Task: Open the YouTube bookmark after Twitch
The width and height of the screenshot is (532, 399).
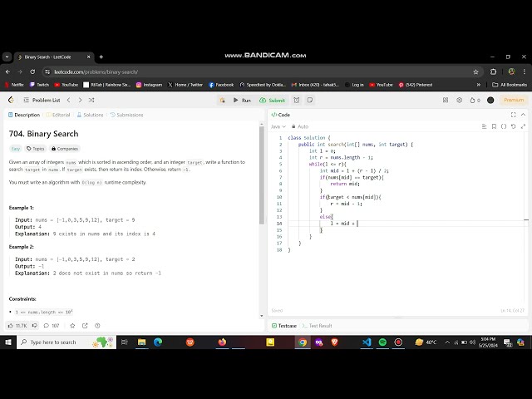Action: coord(66,85)
